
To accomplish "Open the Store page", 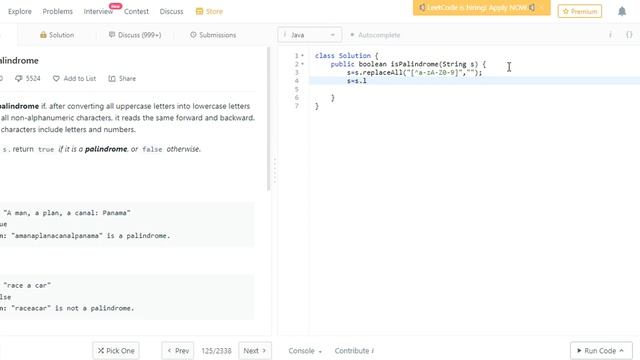I will pyautogui.click(x=209, y=11).
